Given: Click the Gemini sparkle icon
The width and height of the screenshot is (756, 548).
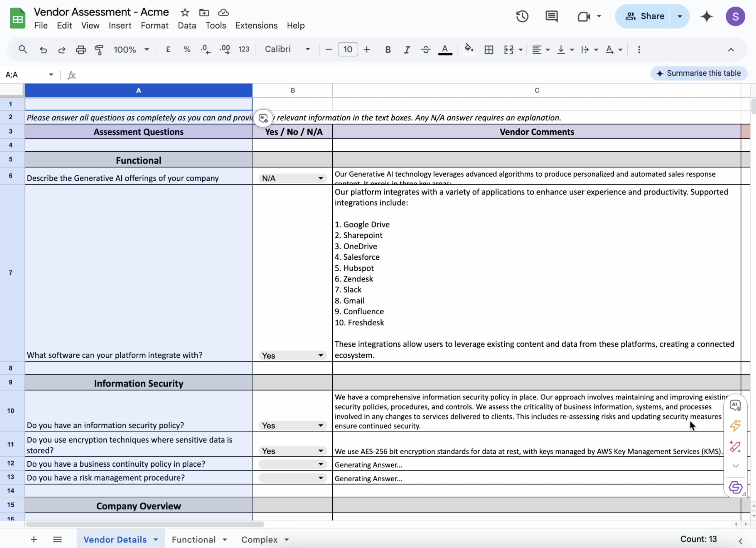Looking at the screenshot, I should 706,16.
